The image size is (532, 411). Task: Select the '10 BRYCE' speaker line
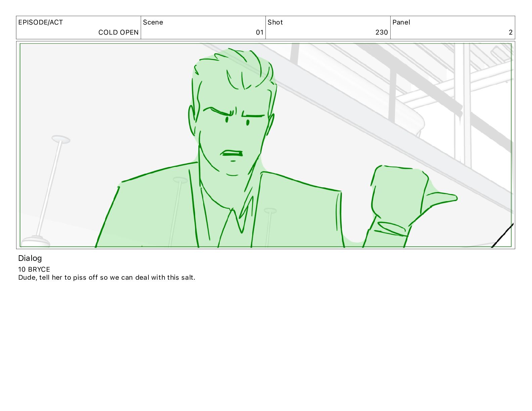(34, 269)
